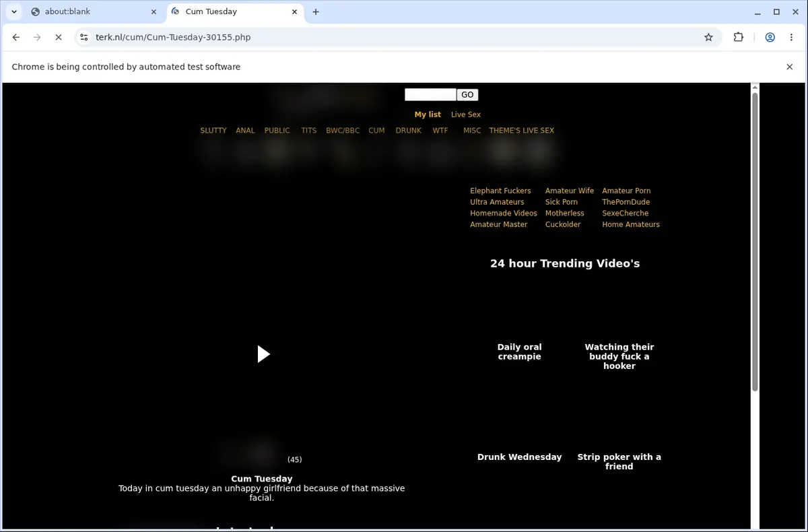Select the CUM category menu item
Screen dimensions: 808x532
click(377, 131)
